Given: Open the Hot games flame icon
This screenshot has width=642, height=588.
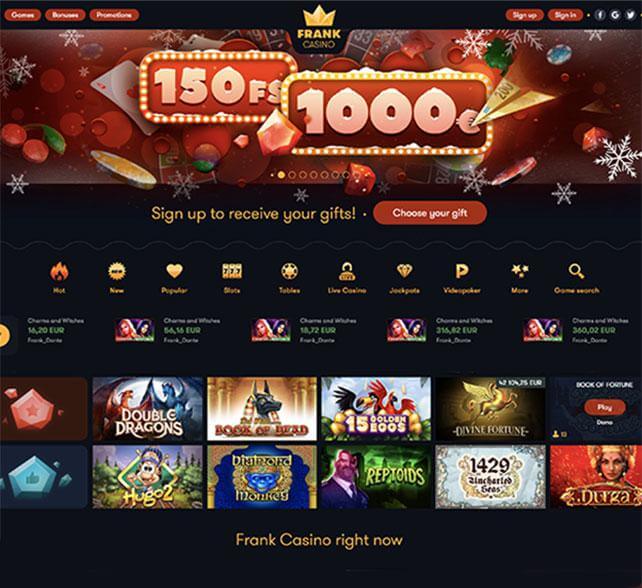Looking at the screenshot, I should pyautogui.click(x=59, y=271).
